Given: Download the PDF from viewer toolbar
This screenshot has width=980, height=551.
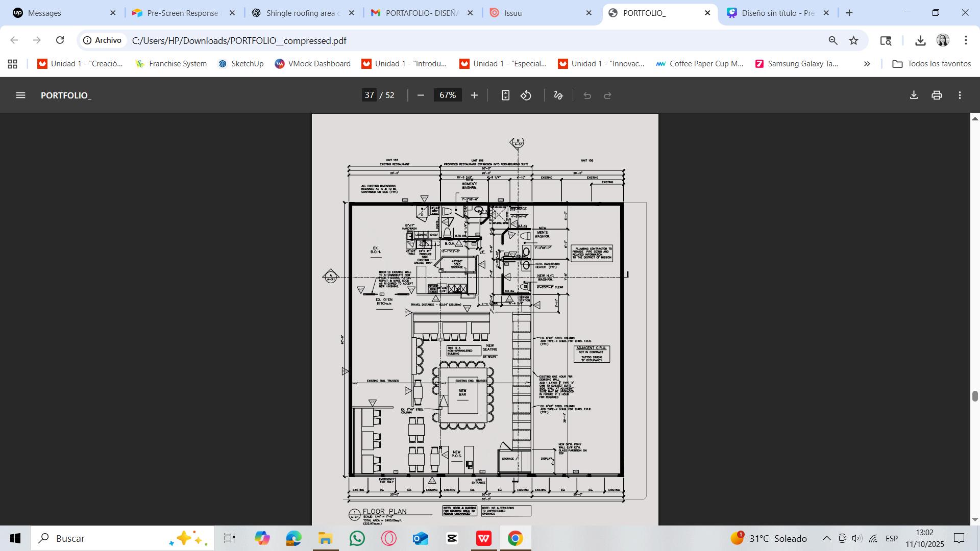Looking at the screenshot, I should [914, 95].
